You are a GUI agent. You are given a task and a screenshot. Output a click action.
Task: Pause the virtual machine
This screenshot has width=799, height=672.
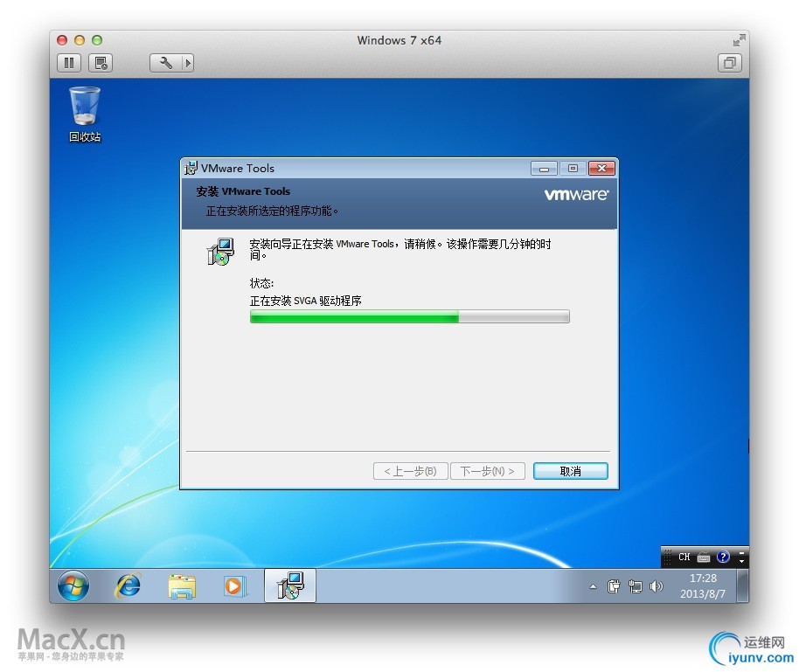tap(69, 63)
